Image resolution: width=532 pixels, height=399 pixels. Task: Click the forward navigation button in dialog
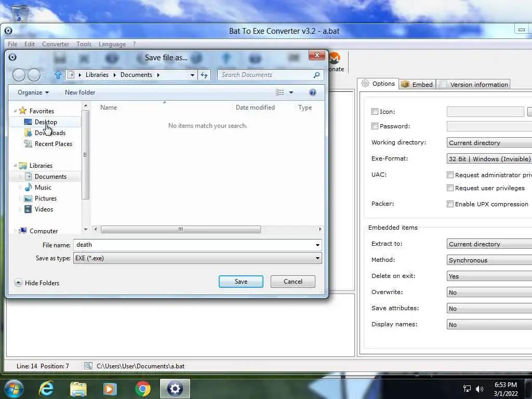coord(34,75)
